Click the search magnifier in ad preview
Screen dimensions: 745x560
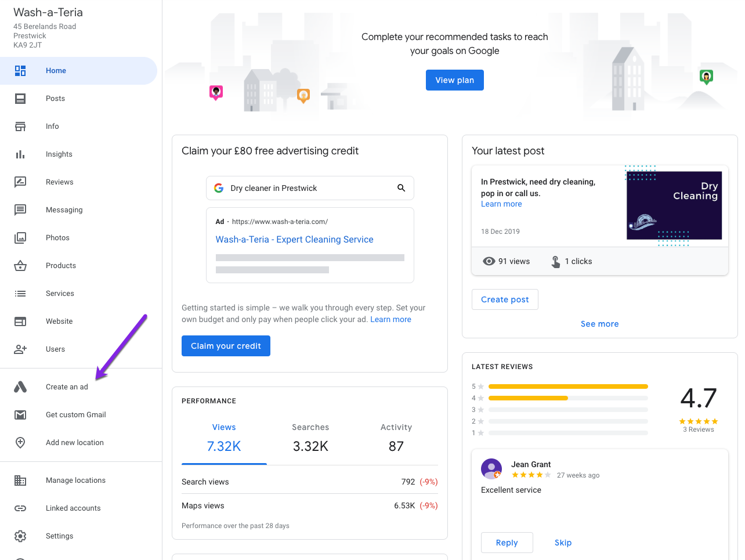[x=401, y=188]
